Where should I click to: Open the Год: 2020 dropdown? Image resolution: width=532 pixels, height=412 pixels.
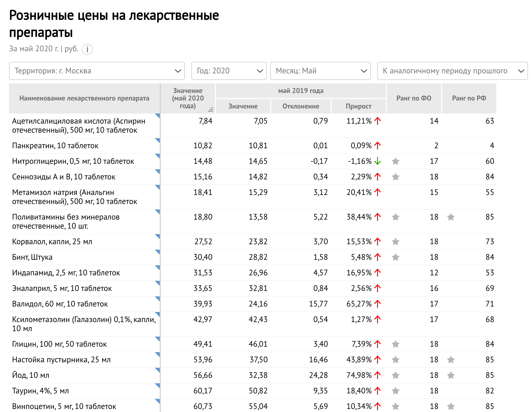[x=229, y=71]
